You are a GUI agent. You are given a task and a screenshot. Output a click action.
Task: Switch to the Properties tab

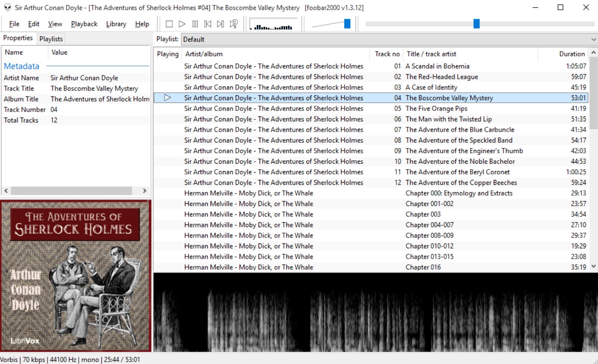(x=18, y=38)
